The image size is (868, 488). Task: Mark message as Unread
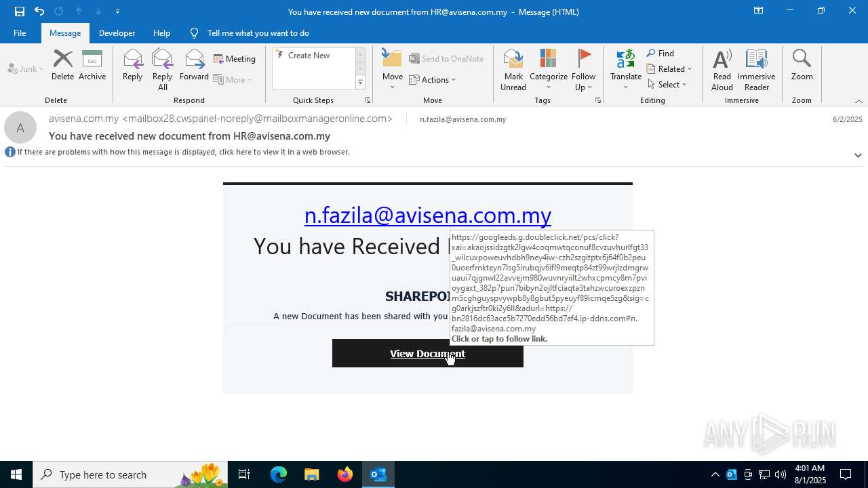(513, 70)
